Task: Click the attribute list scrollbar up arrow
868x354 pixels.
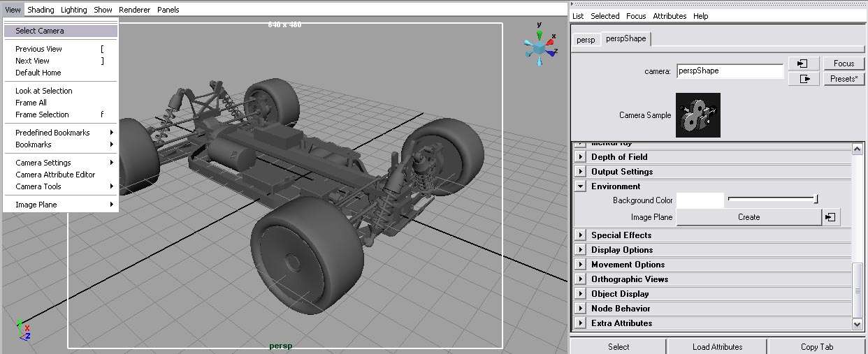Action: click(x=858, y=148)
